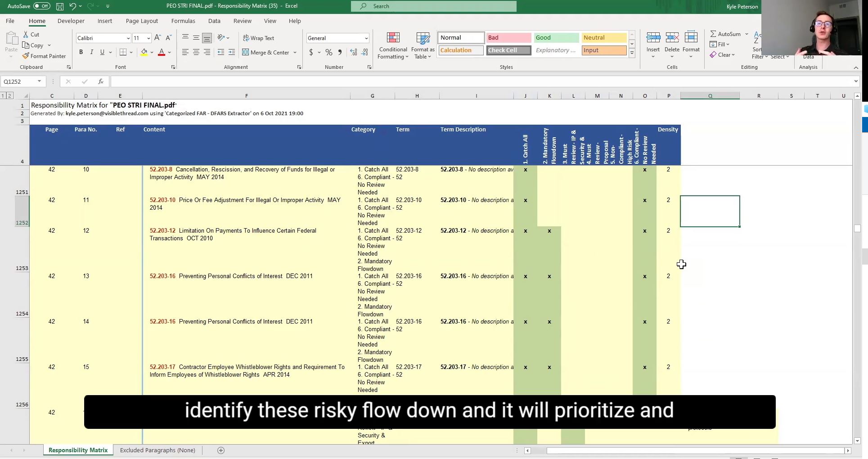The width and height of the screenshot is (868, 459).
Task: Click the orientation text icon
Action: pos(221,38)
